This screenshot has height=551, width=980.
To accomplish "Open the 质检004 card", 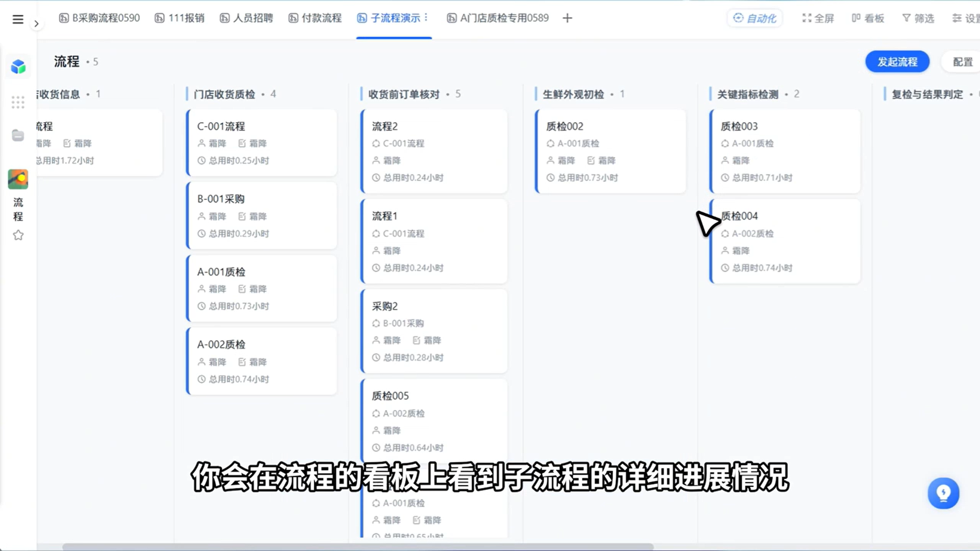I will (785, 241).
